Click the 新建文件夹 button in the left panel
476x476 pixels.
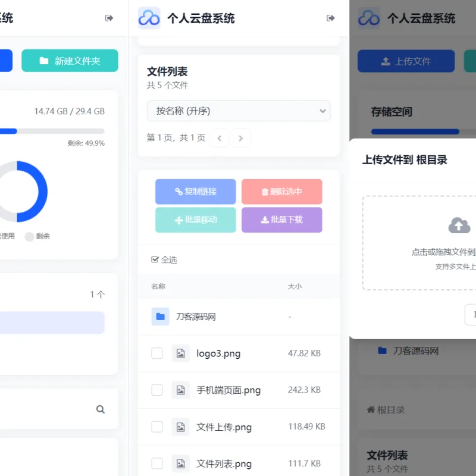70,61
